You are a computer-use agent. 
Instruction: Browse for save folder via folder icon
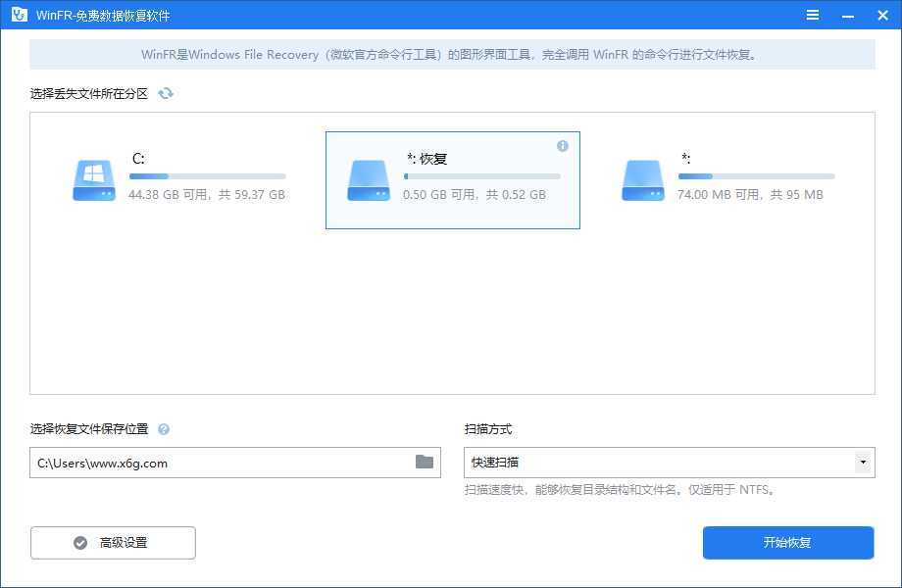pyautogui.click(x=425, y=463)
